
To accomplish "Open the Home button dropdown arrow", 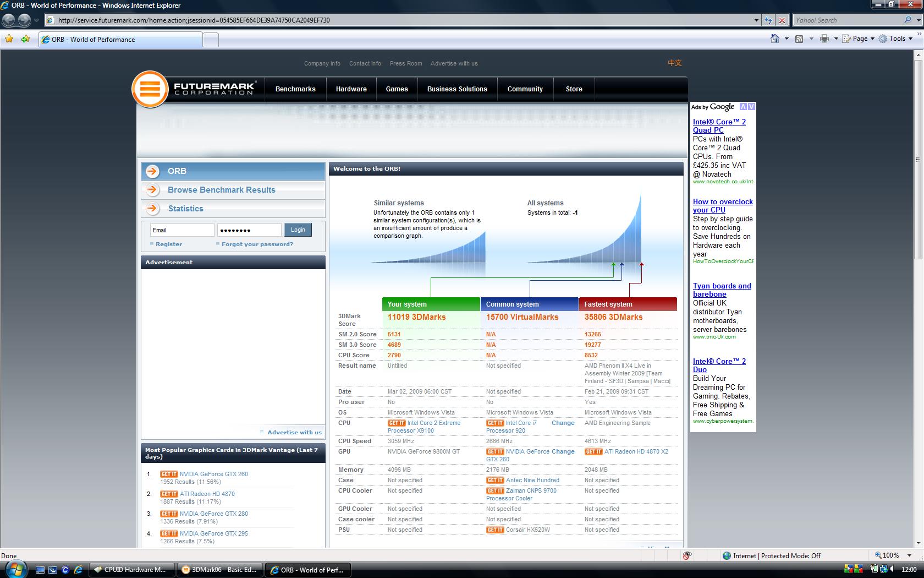I will click(786, 39).
